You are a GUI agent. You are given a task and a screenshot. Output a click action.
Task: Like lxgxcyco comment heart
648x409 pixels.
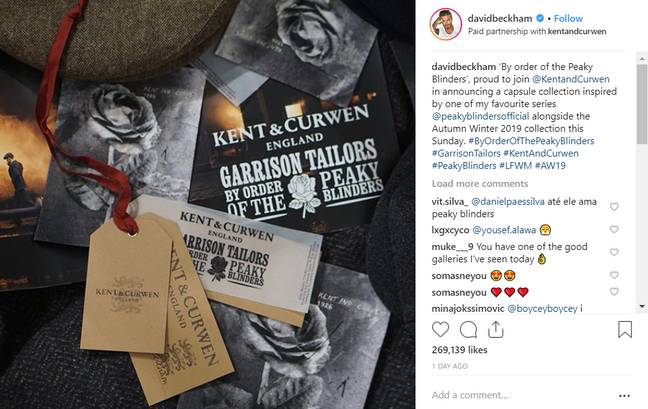(x=614, y=229)
